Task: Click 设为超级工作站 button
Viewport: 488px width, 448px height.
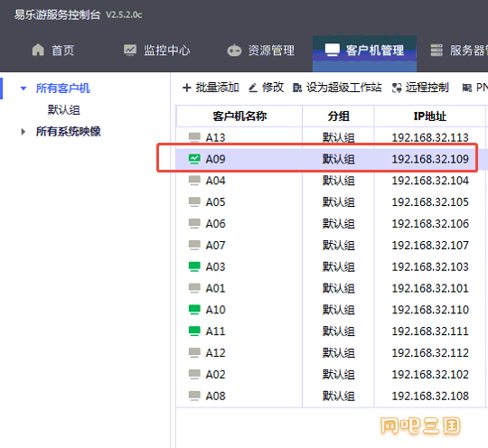Action: pyautogui.click(x=337, y=88)
